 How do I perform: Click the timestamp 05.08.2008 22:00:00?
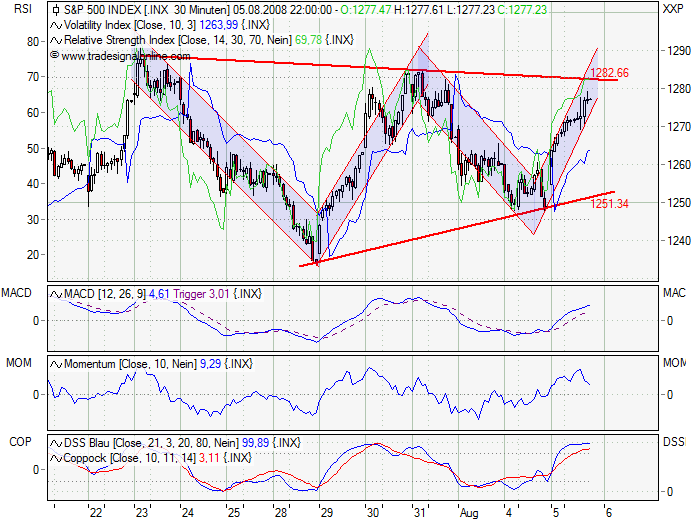pos(282,10)
